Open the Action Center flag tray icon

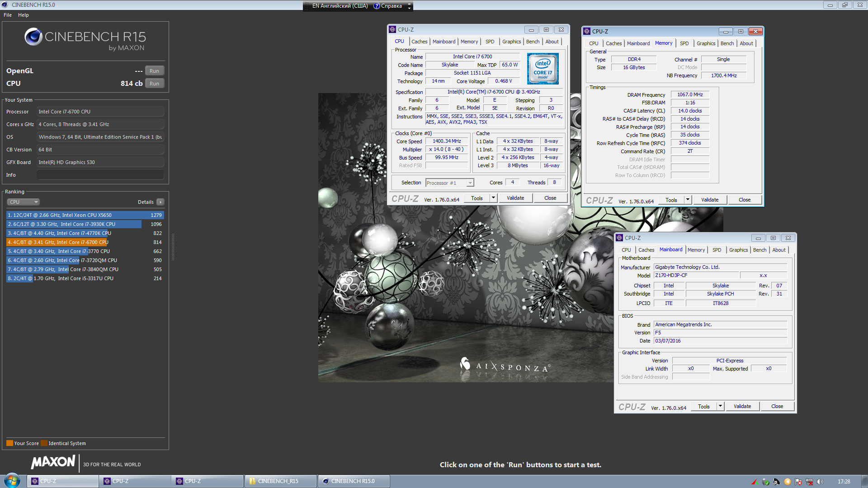pos(798,482)
